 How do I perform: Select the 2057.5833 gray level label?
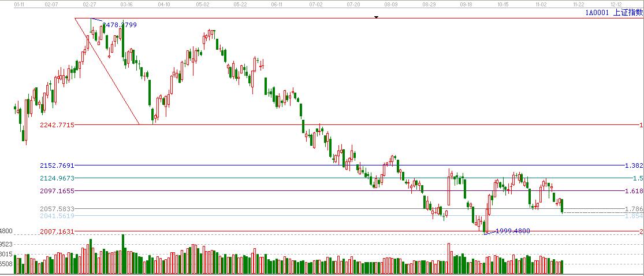point(57,208)
